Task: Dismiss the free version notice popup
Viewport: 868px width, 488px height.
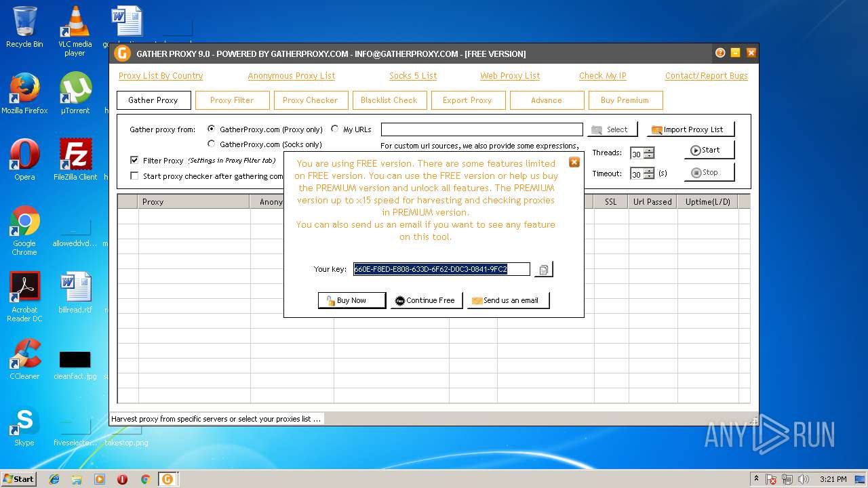Action: click(x=574, y=162)
